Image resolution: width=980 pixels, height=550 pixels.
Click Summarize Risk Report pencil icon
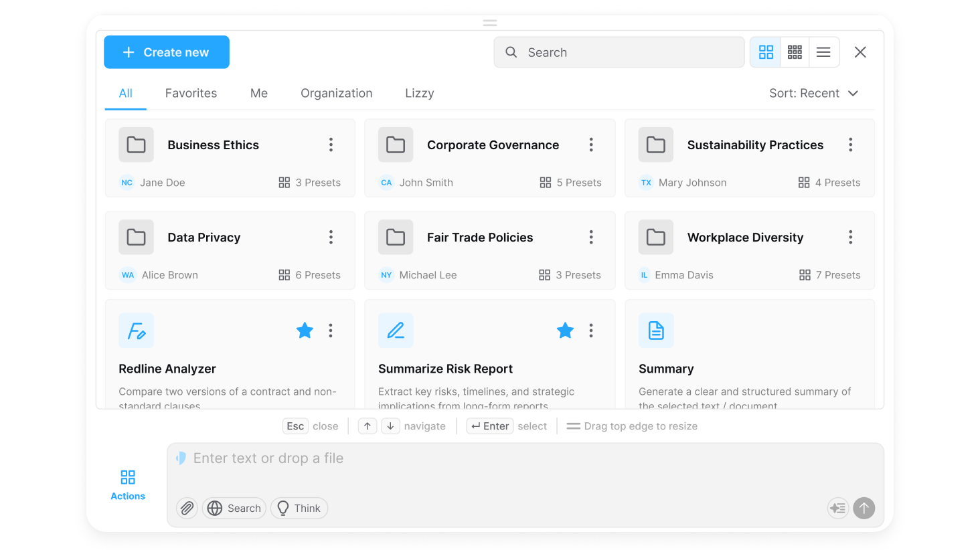396,331
